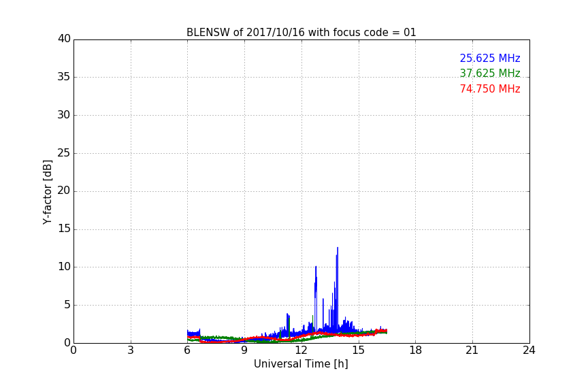Select the blue 25.625 MHz legend label
Image resolution: width=588 pixels, height=392 pixels.
tap(490, 58)
